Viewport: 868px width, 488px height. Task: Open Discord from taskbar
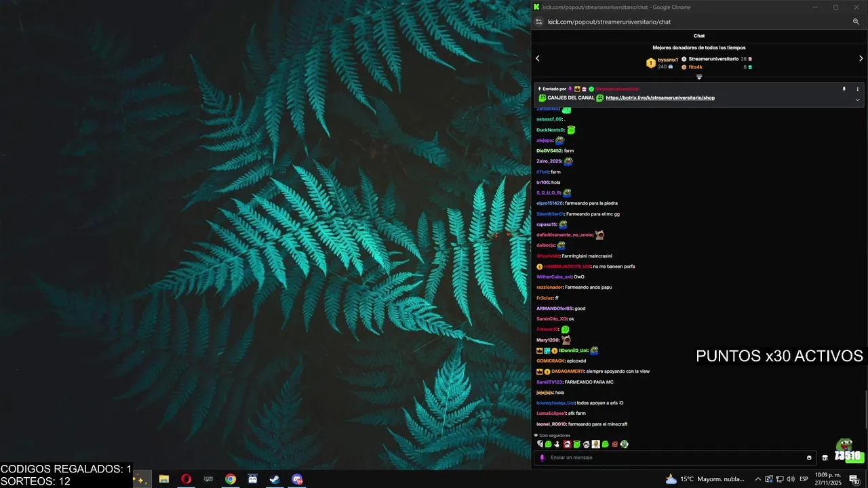point(297,479)
